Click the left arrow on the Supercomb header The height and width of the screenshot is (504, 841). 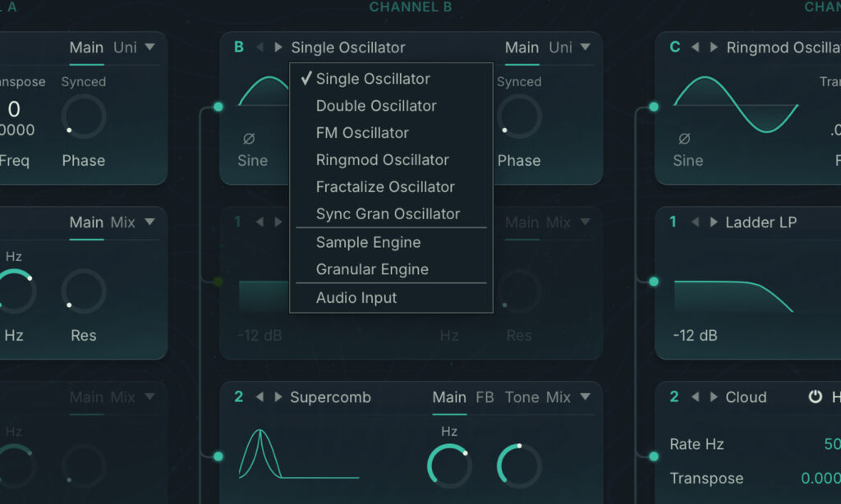[x=260, y=397]
